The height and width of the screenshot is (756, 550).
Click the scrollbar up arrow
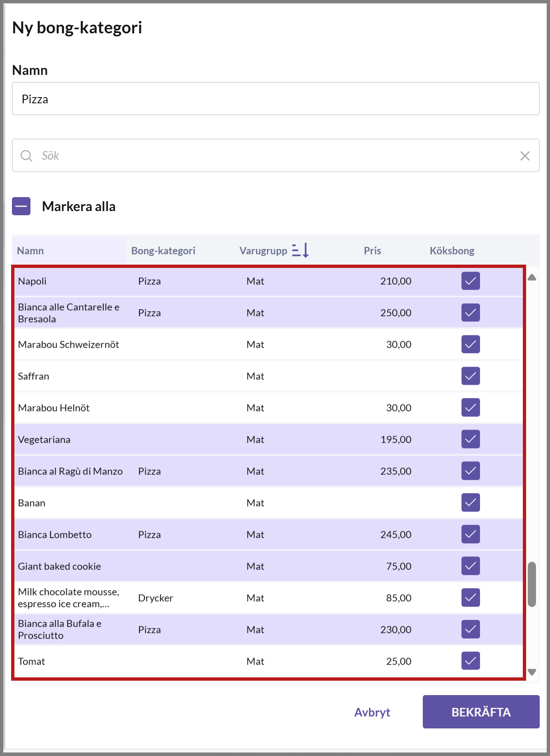[532, 277]
